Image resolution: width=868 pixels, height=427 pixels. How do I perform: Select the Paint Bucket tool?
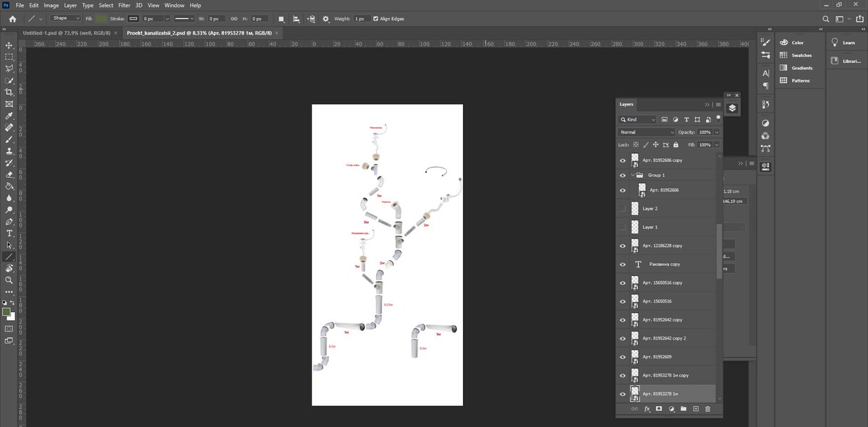(9, 186)
